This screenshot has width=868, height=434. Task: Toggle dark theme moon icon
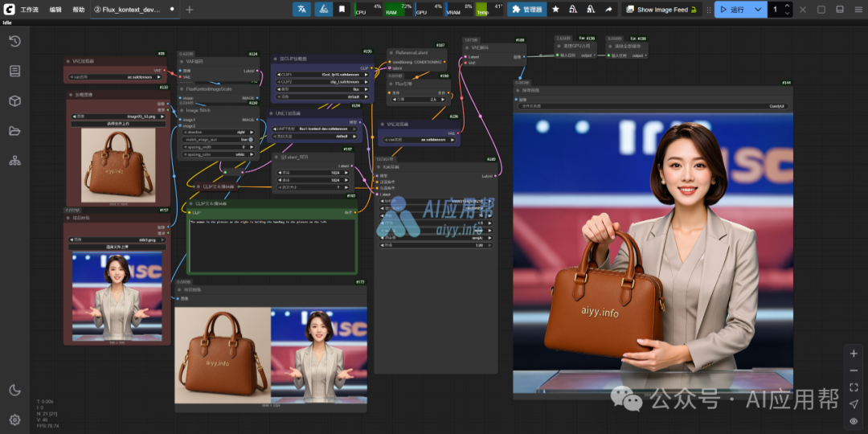[x=14, y=390]
